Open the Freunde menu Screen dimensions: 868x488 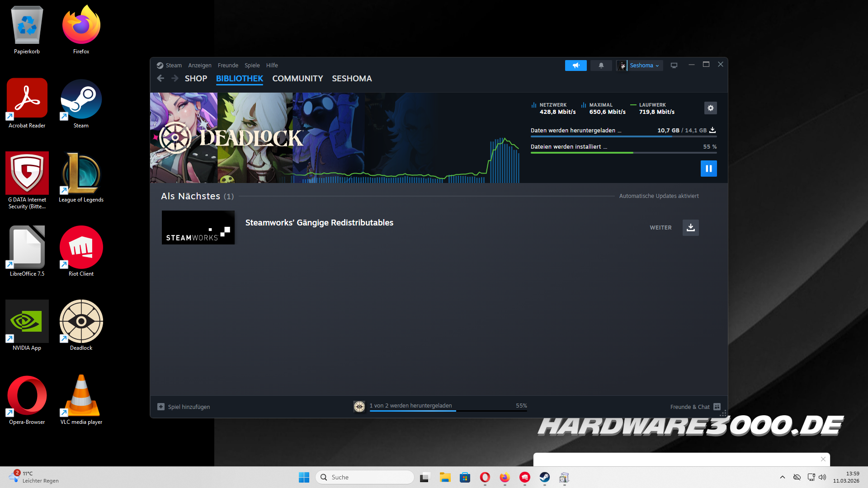(228, 66)
